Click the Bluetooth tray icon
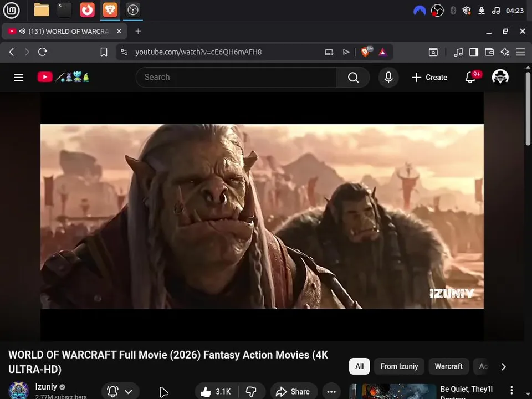The height and width of the screenshot is (399, 532). pos(453,11)
